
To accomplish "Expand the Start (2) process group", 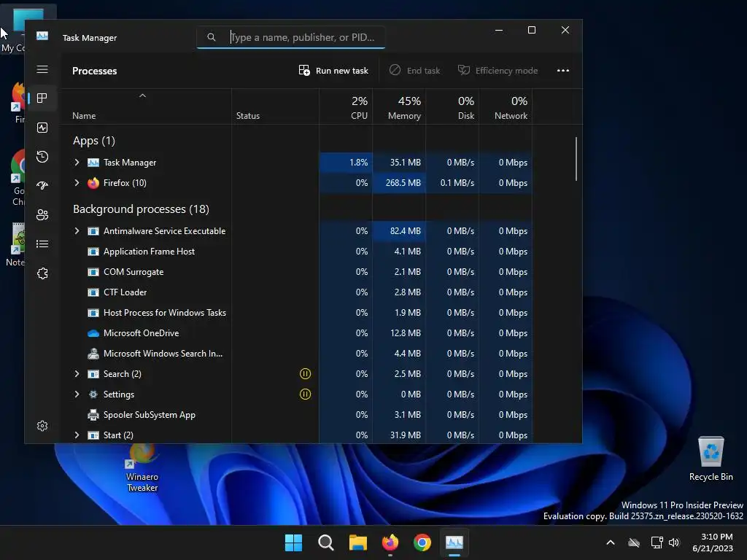I will [x=77, y=435].
